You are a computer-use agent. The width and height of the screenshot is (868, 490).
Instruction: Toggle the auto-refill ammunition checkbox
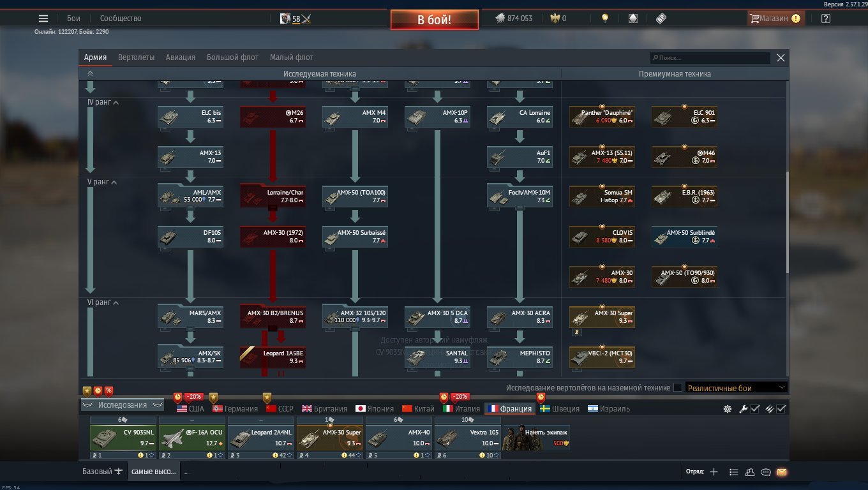coord(781,409)
